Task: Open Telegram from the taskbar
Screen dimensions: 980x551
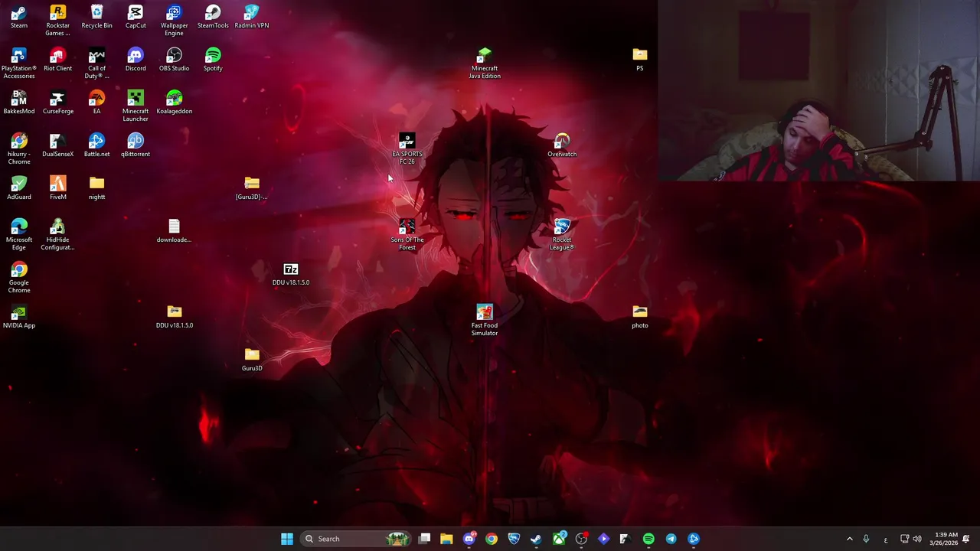Action: [671, 539]
